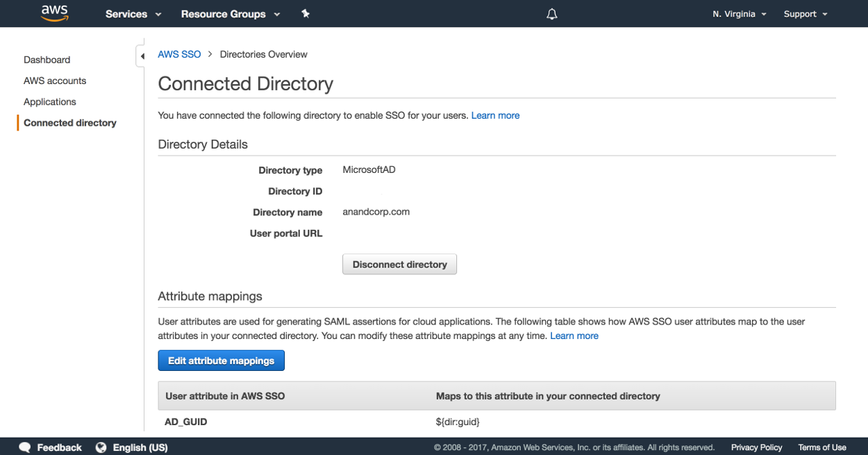Click the Disconnect directory button
Viewport: 868px width, 455px height.
(x=400, y=265)
